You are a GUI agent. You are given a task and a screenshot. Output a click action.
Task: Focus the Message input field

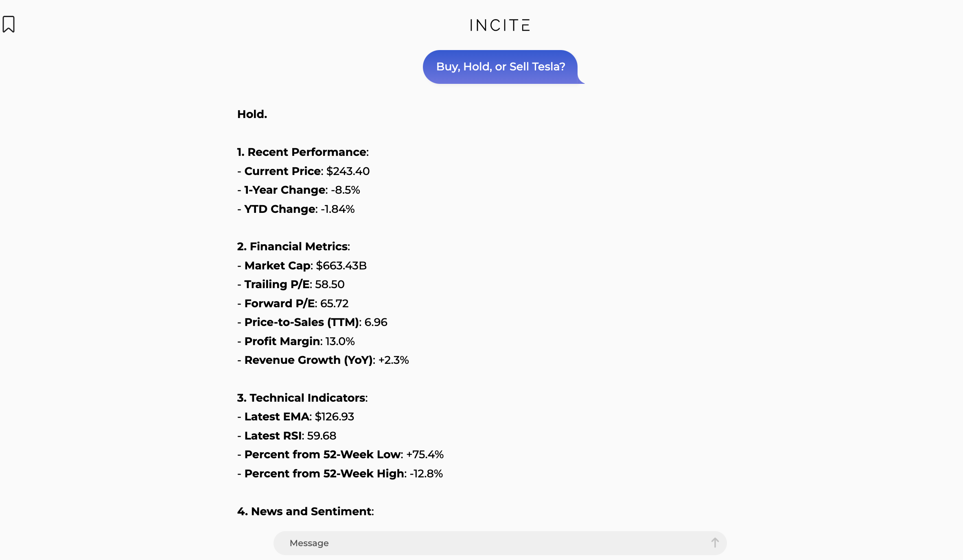coord(500,543)
